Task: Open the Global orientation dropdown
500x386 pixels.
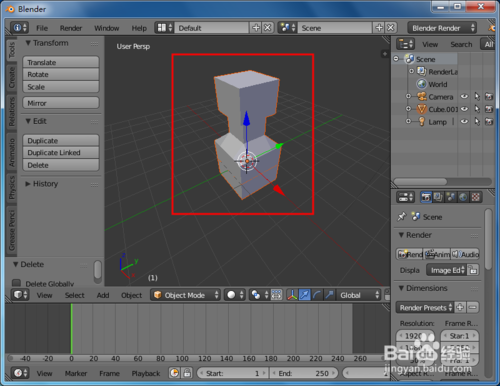Action: [x=358, y=295]
